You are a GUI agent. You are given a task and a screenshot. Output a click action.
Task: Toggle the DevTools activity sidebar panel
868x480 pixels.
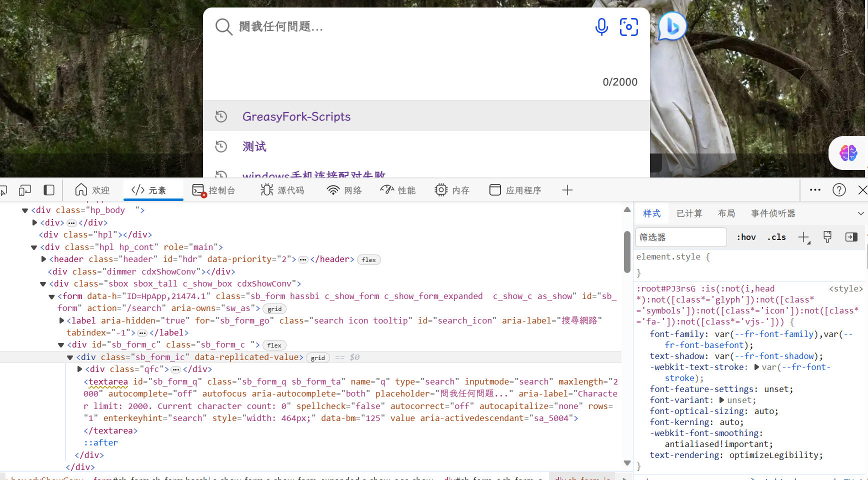[x=48, y=190]
